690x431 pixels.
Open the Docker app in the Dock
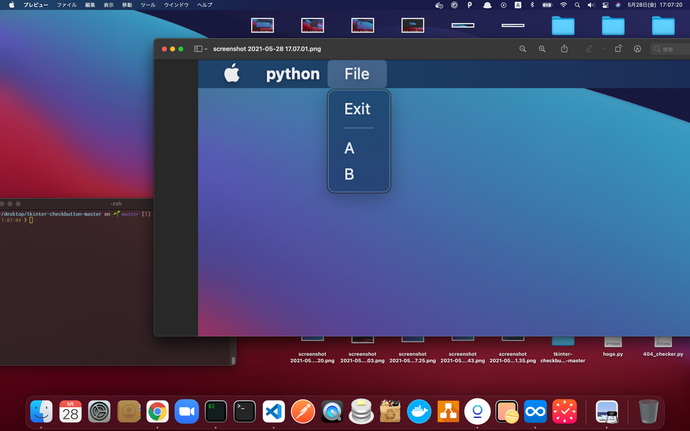[419, 410]
